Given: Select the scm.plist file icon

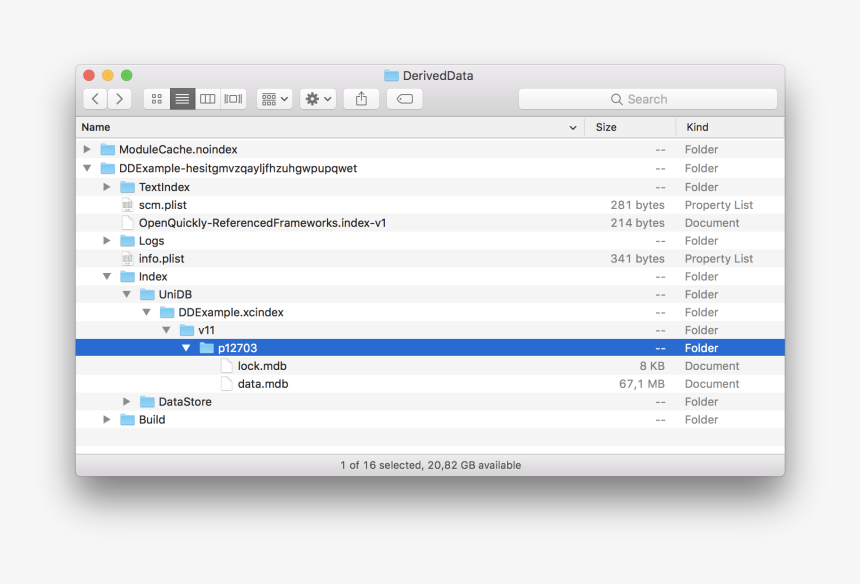Looking at the screenshot, I should point(127,205).
